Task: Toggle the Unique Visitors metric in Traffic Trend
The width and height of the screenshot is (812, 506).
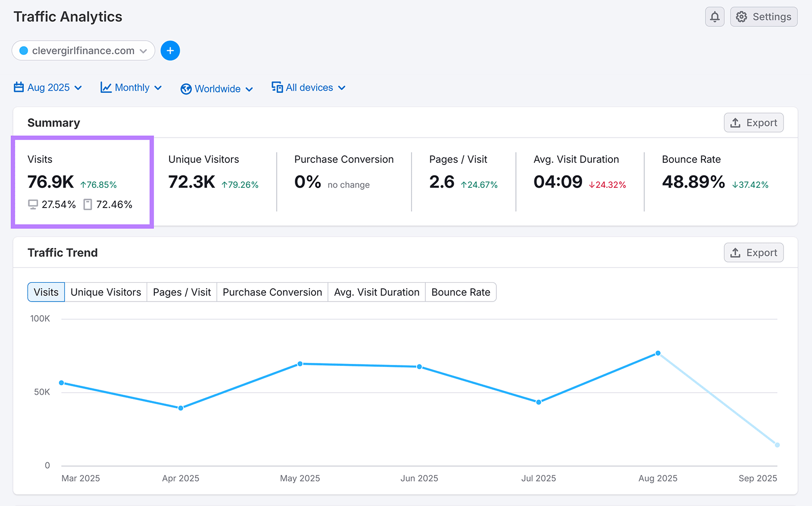Action: [x=105, y=292]
